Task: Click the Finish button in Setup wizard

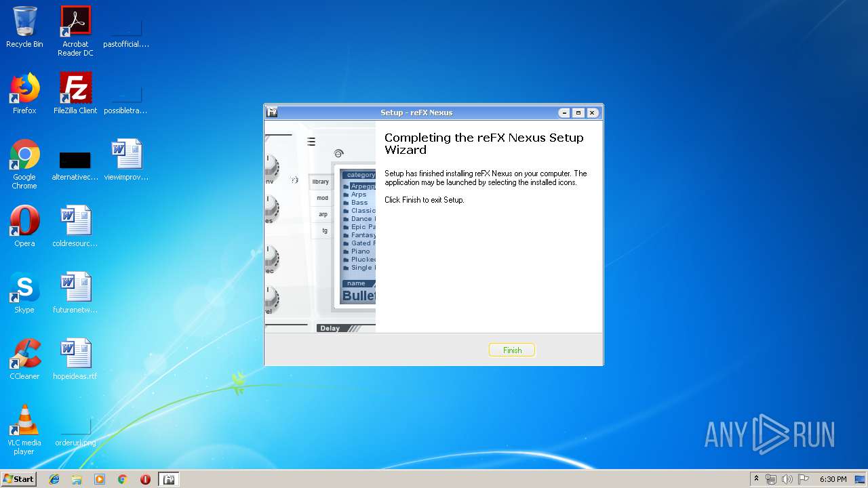Action: pyautogui.click(x=512, y=350)
